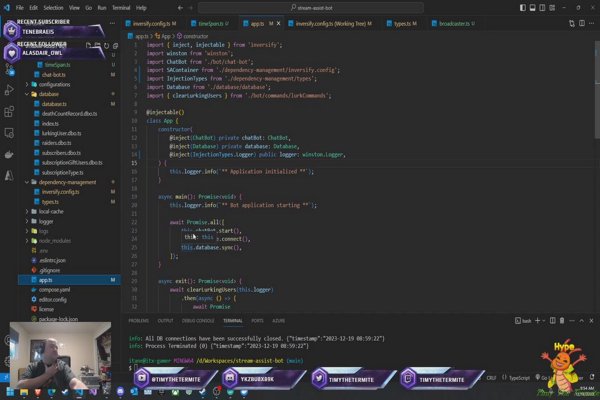Screen dimensions: 600x400
Task: Switch to timeSpan.ts editor tab
Action: click(x=210, y=23)
